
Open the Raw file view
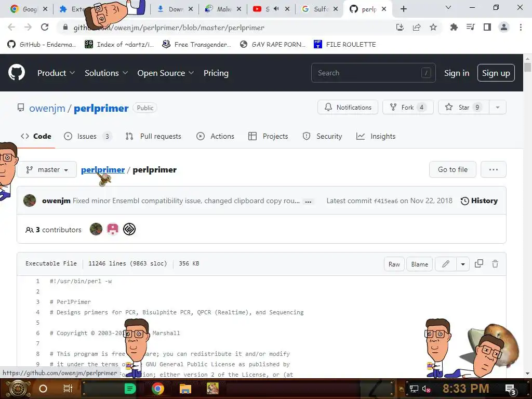(x=394, y=264)
